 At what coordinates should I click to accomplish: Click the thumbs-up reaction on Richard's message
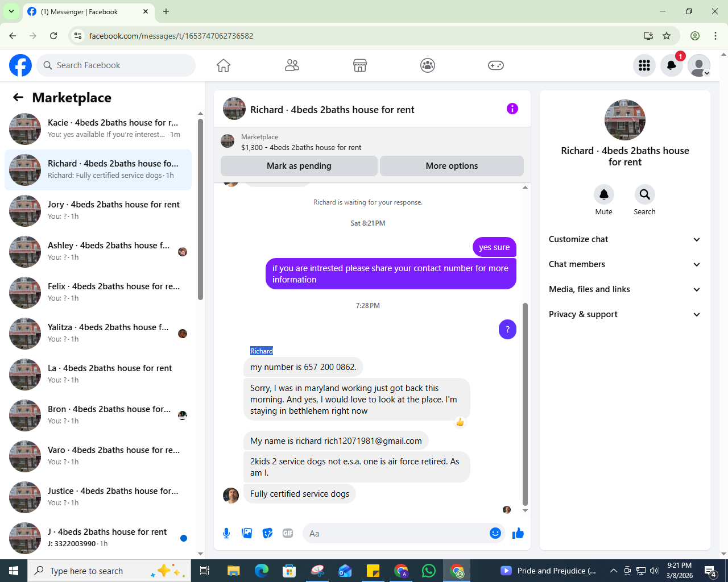[460, 422]
